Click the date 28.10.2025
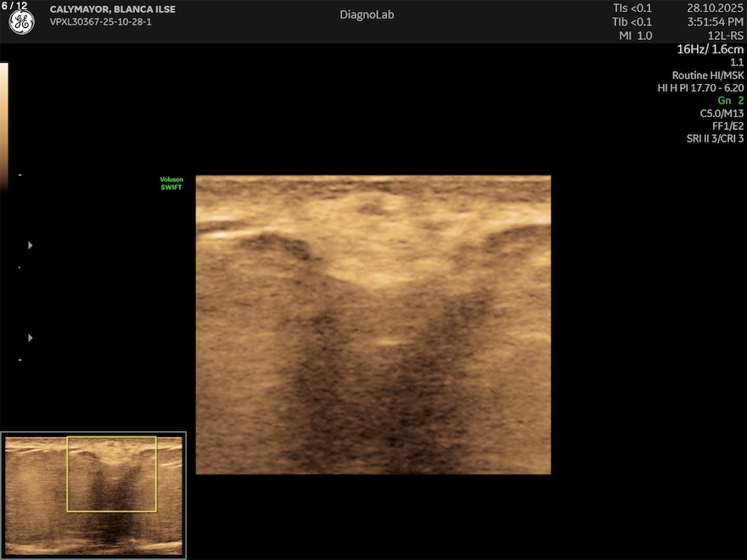This screenshot has width=747, height=560. [x=715, y=8]
